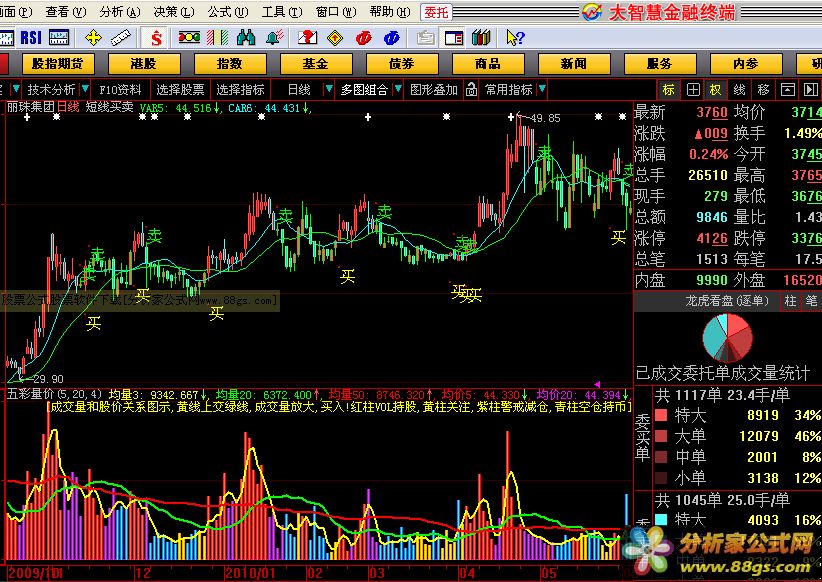
Task: Click the RSI indicator icon
Action: point(31,37)
